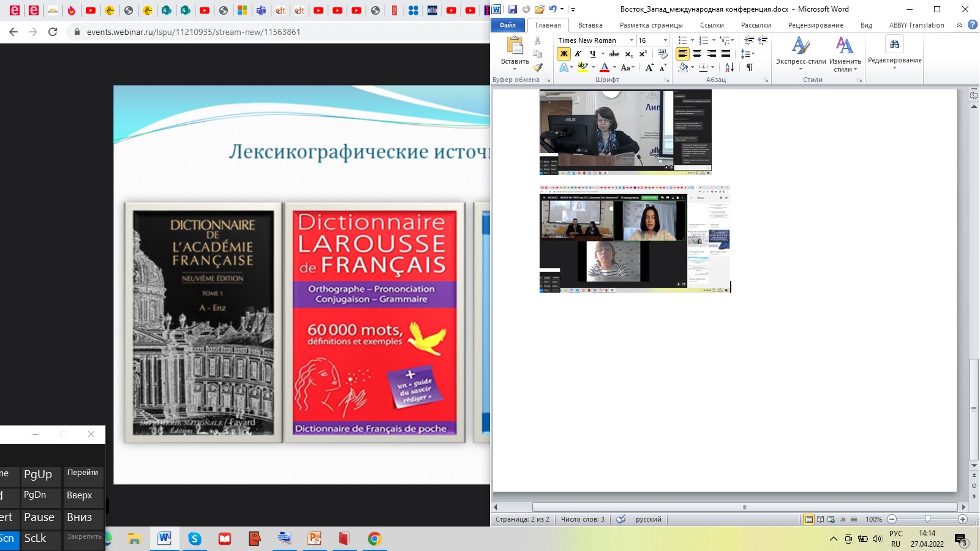The image size is (980, 551).
Task: Minimize the ribbon with the caret icon
Action: [x=959, y=25]
